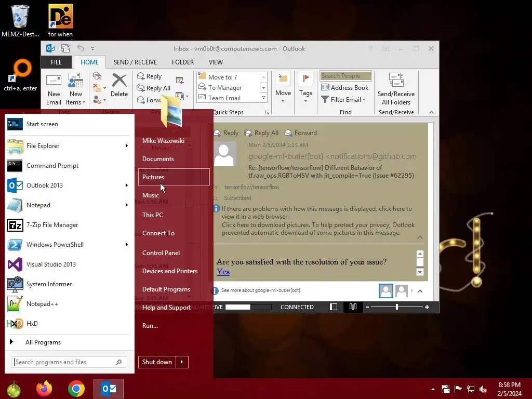The height and width of the screenshot is (399, 532).
Task: Open New Items in the ribbon
Action: pyautogui.click(x=75, y=89)
